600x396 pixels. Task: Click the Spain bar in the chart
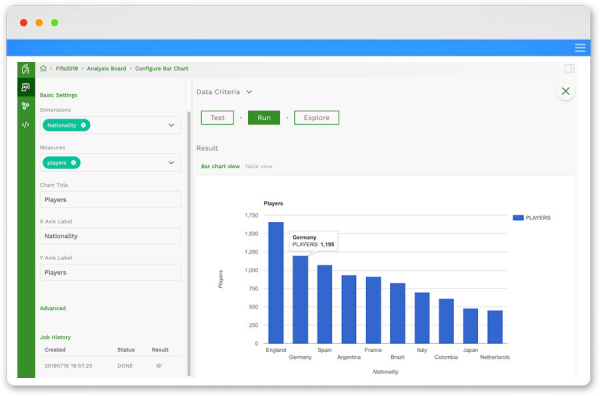tap(324, 304)
